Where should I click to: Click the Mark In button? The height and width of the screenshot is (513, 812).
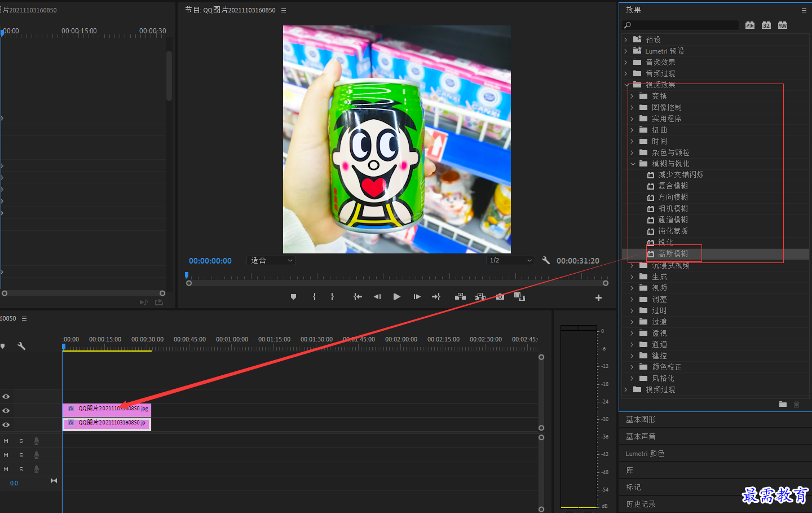[314, 297]
